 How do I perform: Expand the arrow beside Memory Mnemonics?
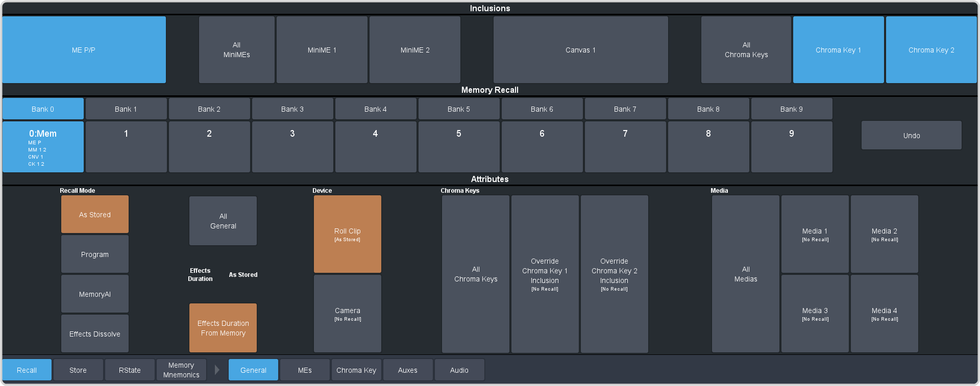pos(217,370)
